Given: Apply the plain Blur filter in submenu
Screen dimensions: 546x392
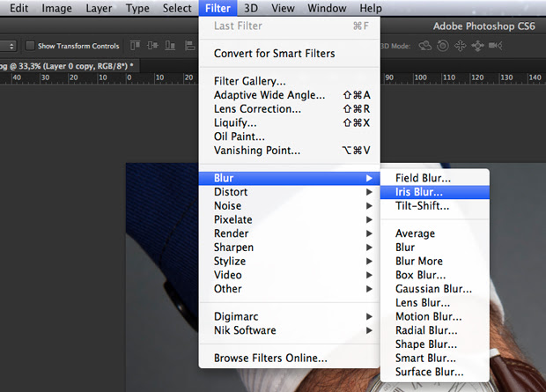Looking at the screenshot, I should point(435,248).
